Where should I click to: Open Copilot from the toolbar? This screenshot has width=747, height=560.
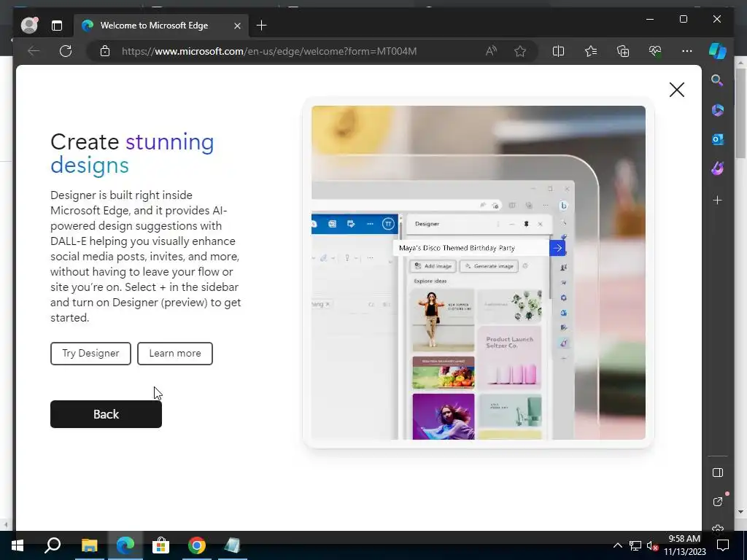pos(718,51)
